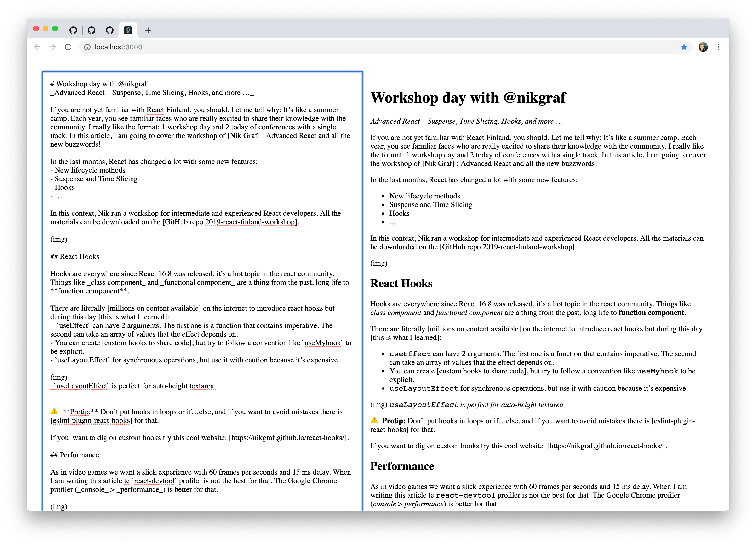
Task: Click the nikgraf.github.io/react-hooks URL in the preview
Action: point(606,446)
